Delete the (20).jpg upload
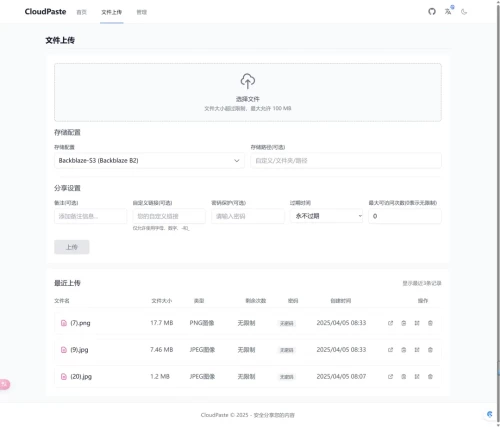The image size is (500, 427). click(x=430, y=377)
